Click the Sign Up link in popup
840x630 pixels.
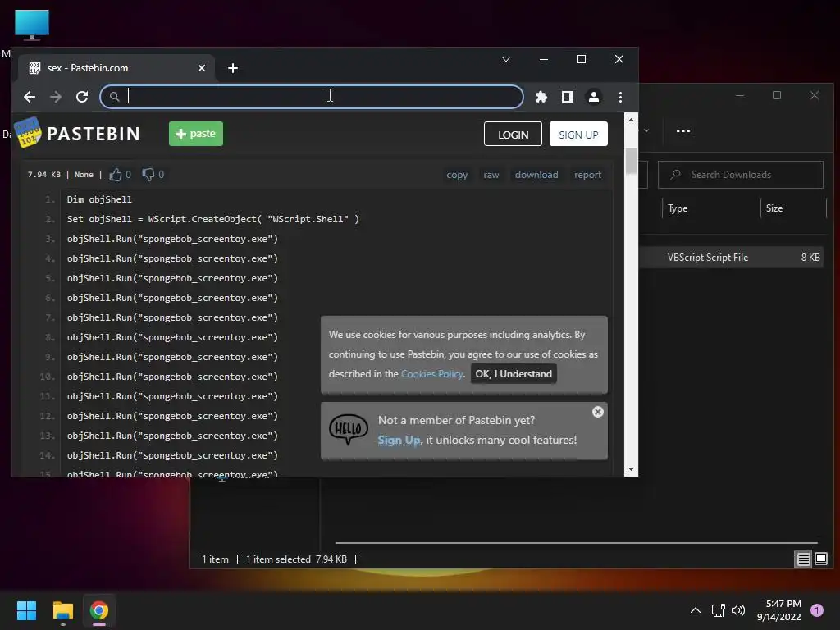tap(399, 440)
